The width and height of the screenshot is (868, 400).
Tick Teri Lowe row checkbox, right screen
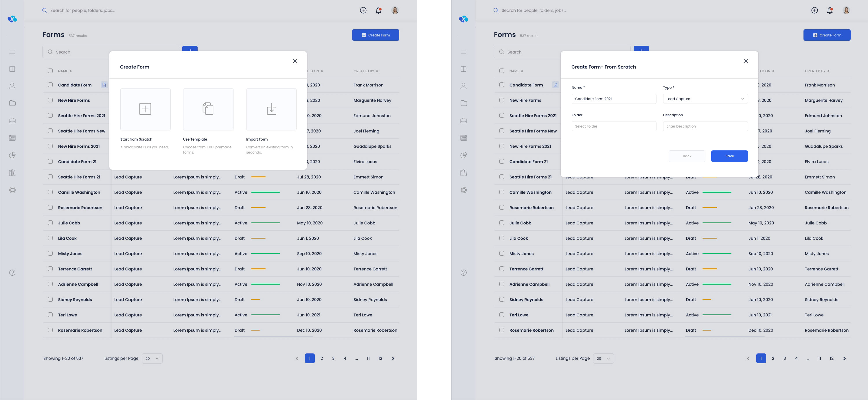click(502, 315)
